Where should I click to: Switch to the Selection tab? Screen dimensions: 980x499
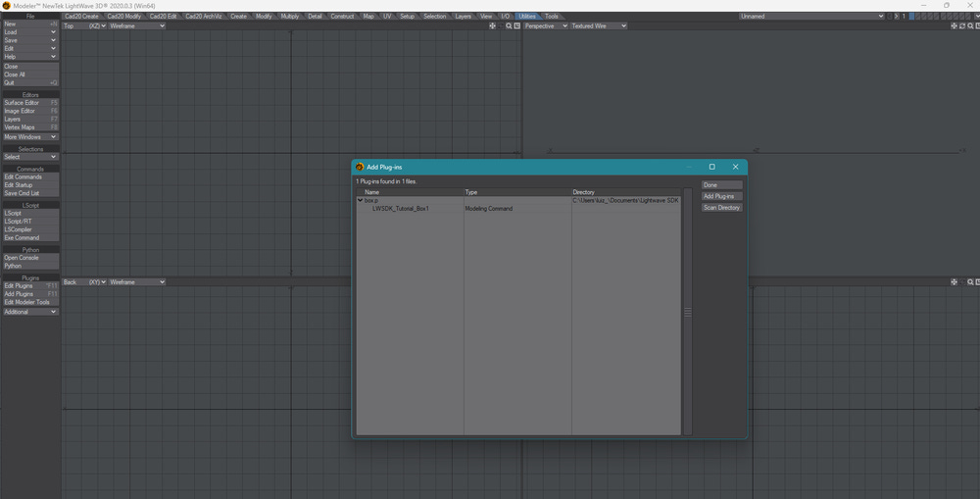(x=435, y=17)
